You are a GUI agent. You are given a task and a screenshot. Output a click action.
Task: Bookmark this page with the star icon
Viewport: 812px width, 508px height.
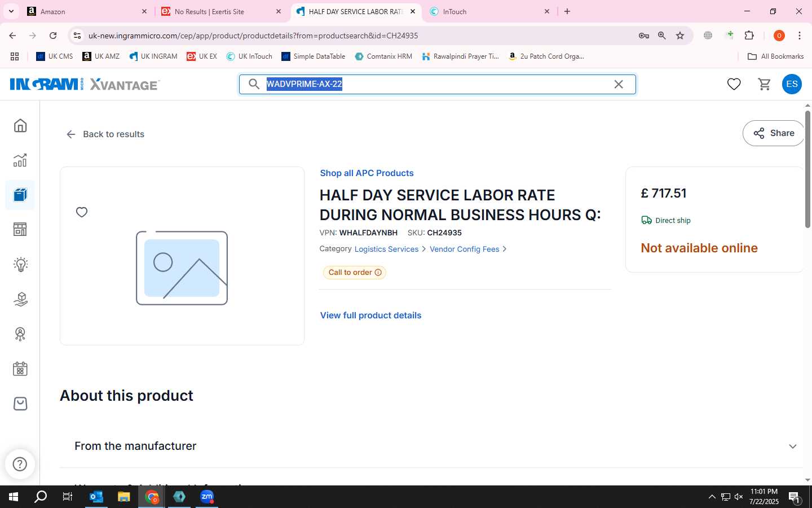point(680,36)
